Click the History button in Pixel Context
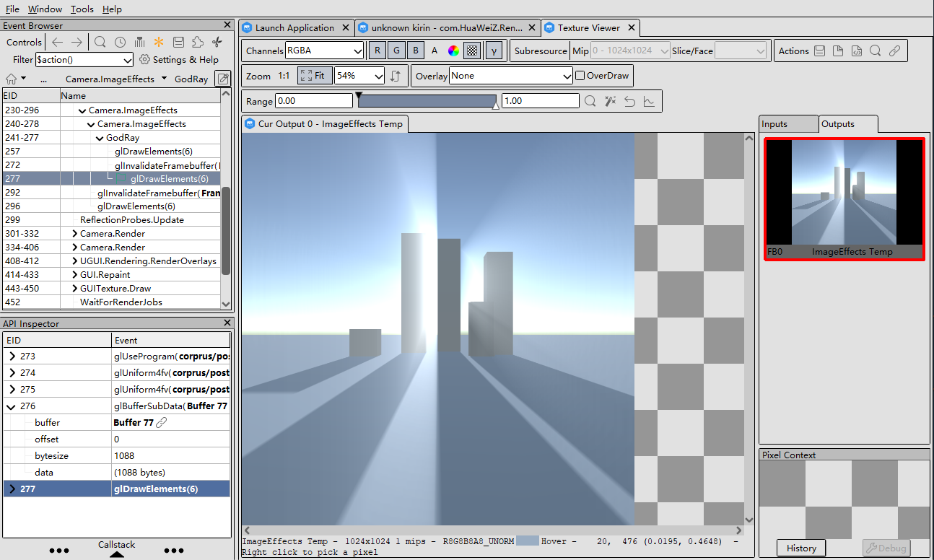934x560 pixels. [801, 548]
